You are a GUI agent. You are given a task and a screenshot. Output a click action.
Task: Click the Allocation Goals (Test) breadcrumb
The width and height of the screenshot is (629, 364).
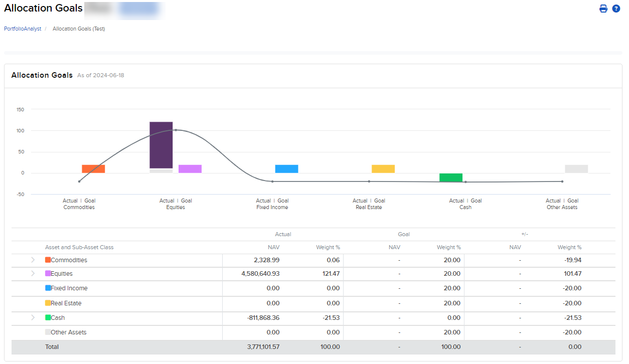tap(79, 29)
